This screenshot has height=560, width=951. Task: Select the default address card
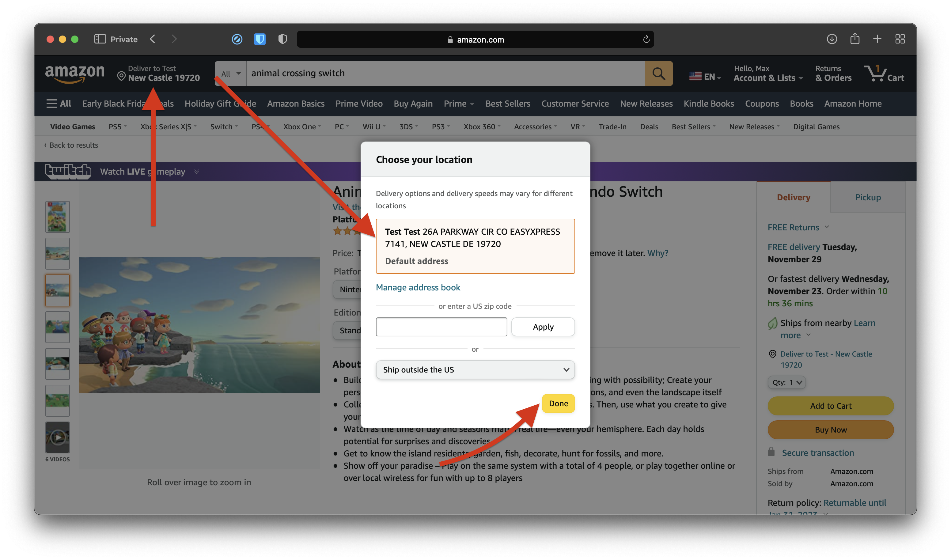point(475,246)
